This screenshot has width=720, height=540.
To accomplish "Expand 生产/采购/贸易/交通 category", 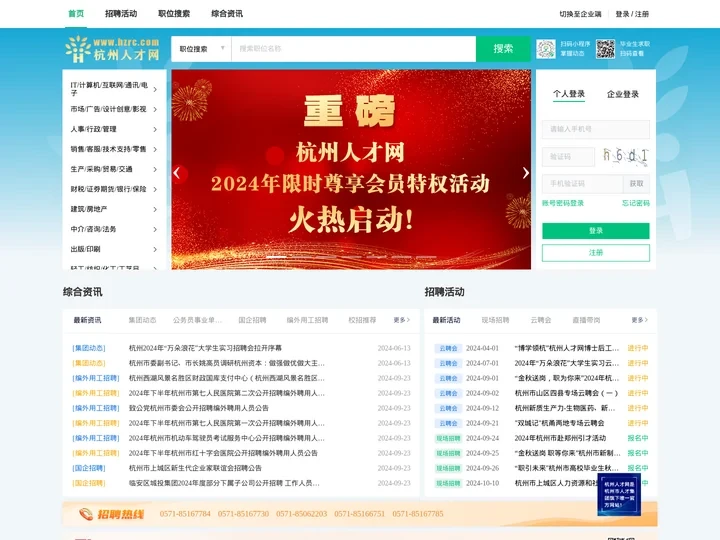I will [113, 169].
